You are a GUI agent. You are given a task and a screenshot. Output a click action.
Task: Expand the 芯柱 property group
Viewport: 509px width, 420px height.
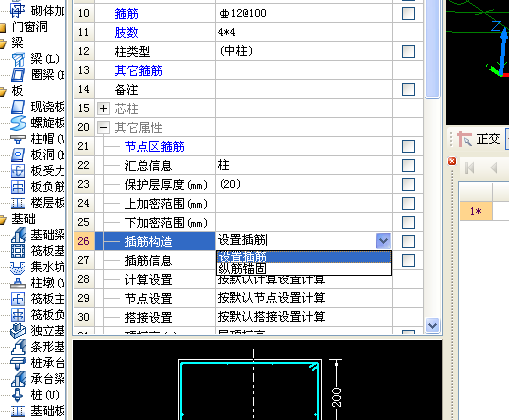tap(103, 108)
